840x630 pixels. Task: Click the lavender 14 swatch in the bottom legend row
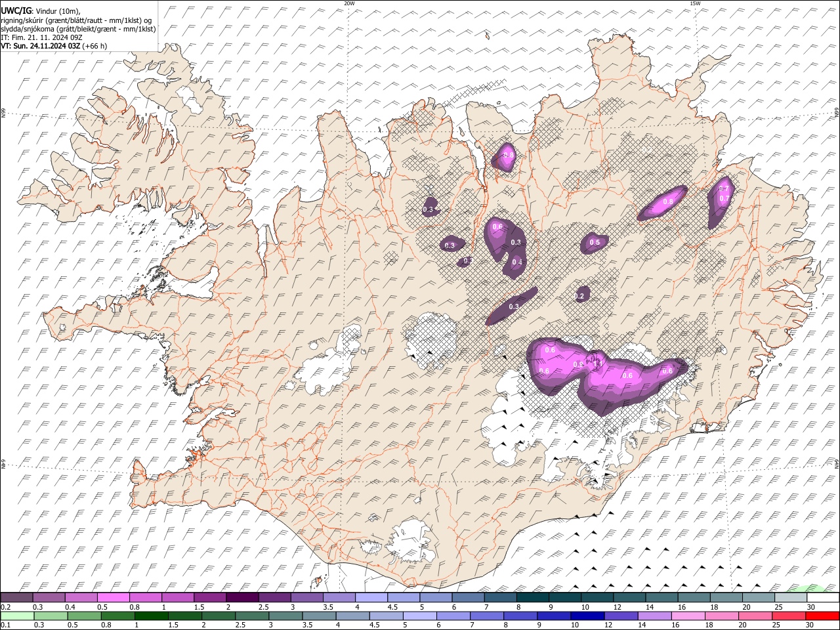tap(654, 616)
